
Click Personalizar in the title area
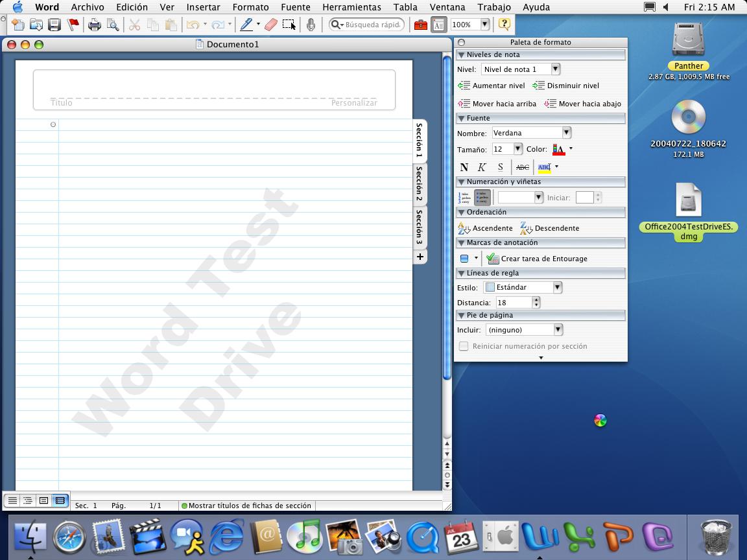coord(354,102)
